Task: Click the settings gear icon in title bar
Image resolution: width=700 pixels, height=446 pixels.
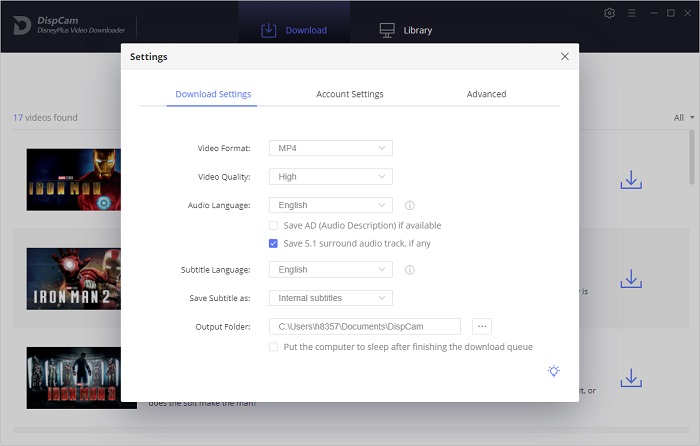Action: click(x=610, y=13)
